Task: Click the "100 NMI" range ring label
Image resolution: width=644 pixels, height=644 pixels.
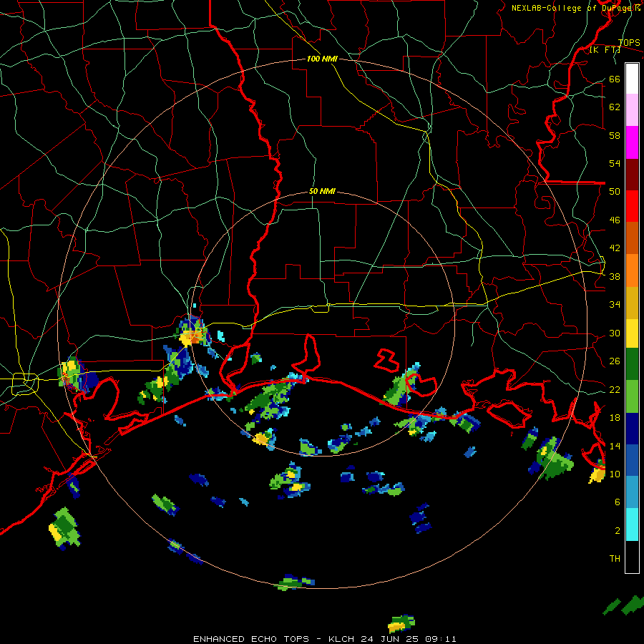Action: 322,59
